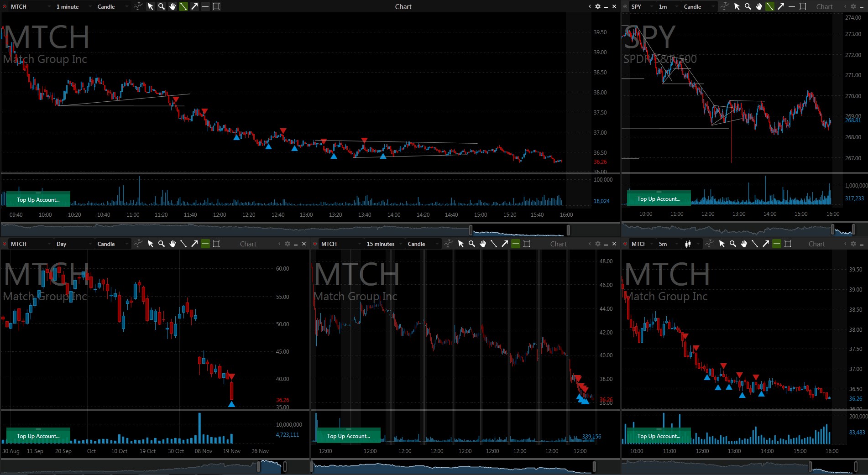Grab right range handle of 1 minute chart navigator
This screenshot has height=475, width=868.
click(568, 230)
